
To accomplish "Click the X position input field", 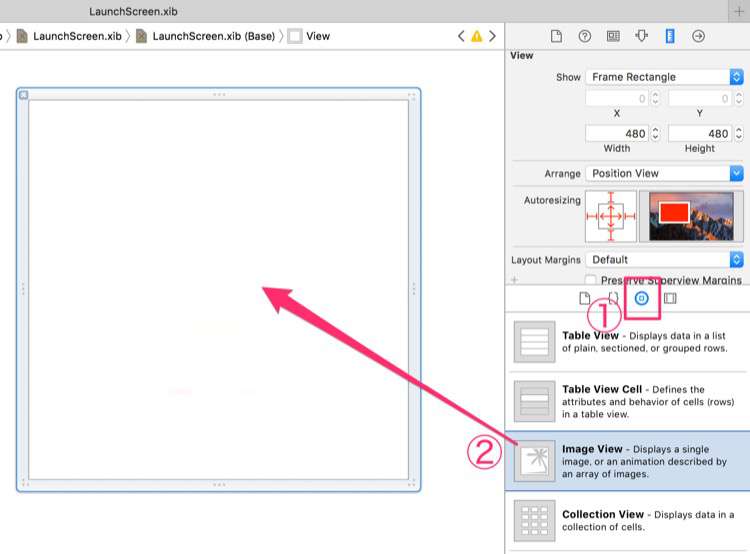I will (x=617, y=99).
